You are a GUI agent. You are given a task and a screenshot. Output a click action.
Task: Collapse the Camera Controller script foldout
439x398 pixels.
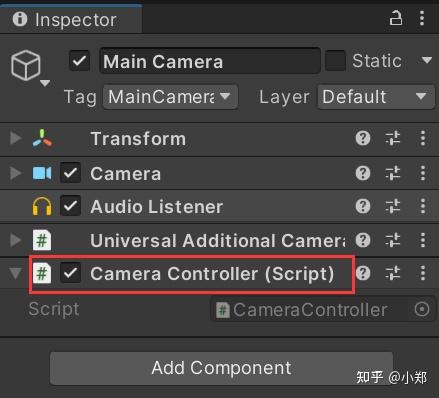coord(15,273)
